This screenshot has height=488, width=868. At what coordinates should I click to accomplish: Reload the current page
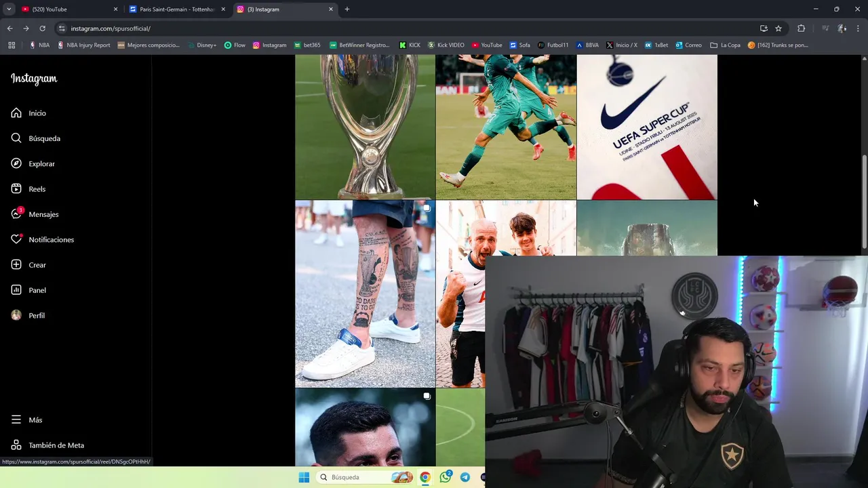(x=42, y=28)
